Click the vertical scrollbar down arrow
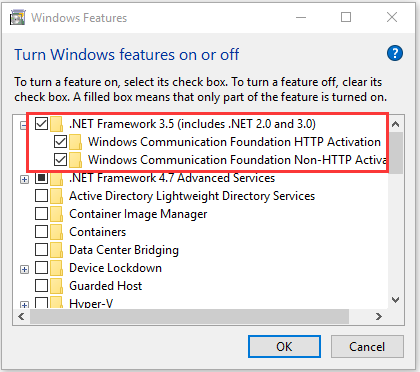 (396, 300)
